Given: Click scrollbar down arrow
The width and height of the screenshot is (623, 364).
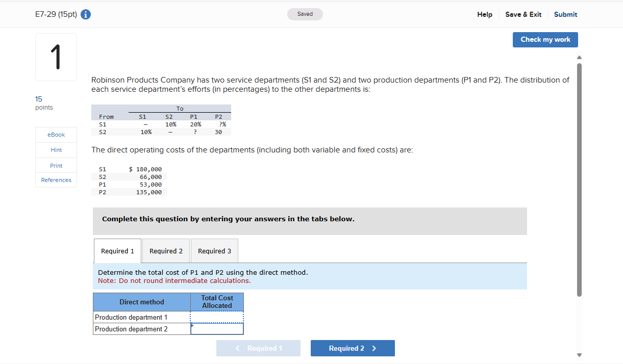Looking at the screenshot, I should 579,355.
